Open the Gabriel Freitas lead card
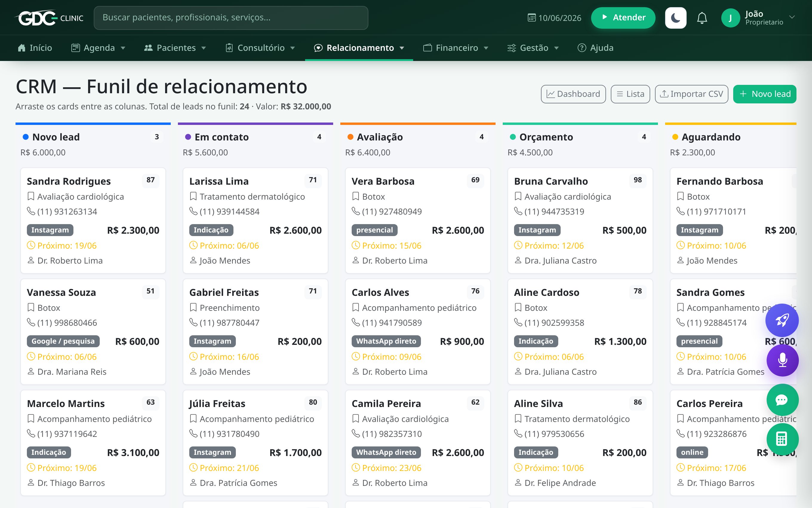This screenshot has width=812, height=508. 255,332
